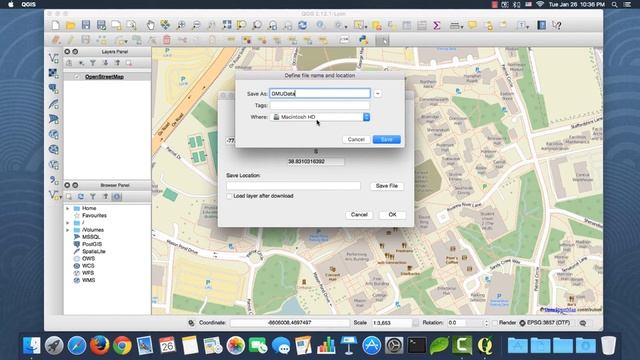Click the What's This question pointer icon
This screenshot has width=640, height=360.
(557, 25)
